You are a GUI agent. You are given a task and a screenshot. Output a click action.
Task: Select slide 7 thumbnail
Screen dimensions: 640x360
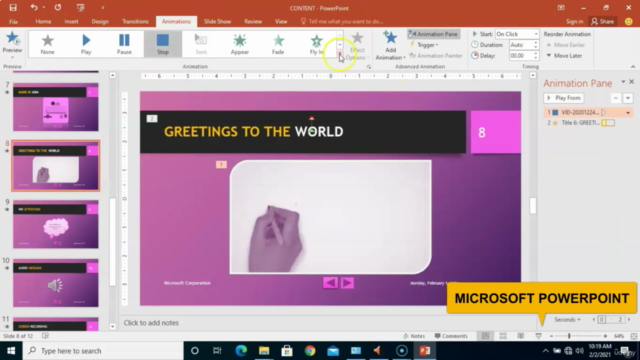coord(56,107)
